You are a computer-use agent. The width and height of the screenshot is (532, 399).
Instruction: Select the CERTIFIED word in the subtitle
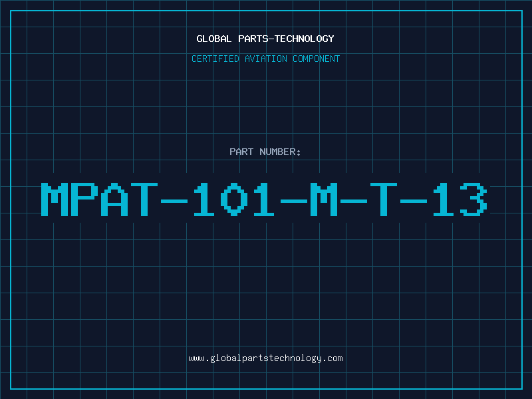215,59
